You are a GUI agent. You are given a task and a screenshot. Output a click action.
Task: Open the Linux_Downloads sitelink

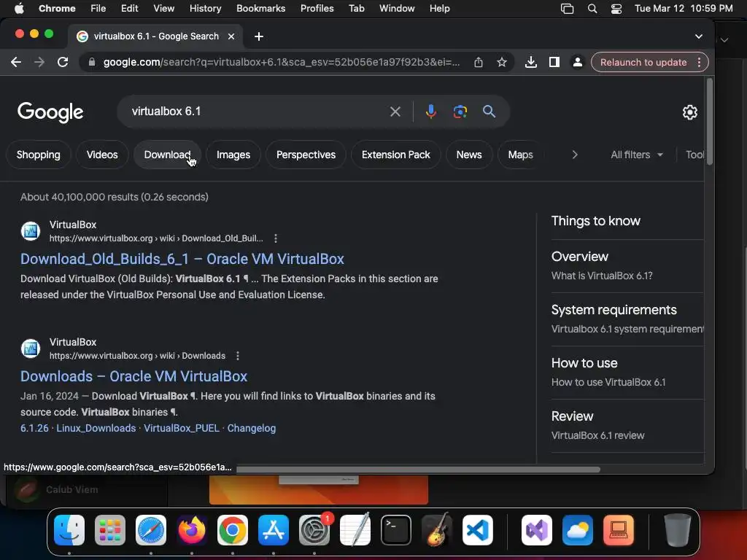click(x=96, y=428)
